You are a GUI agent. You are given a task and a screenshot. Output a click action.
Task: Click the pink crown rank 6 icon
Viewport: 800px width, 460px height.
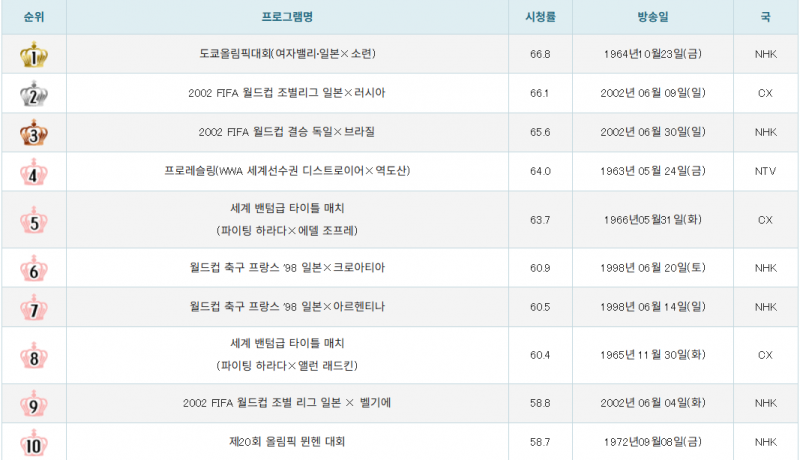(34, 268)
